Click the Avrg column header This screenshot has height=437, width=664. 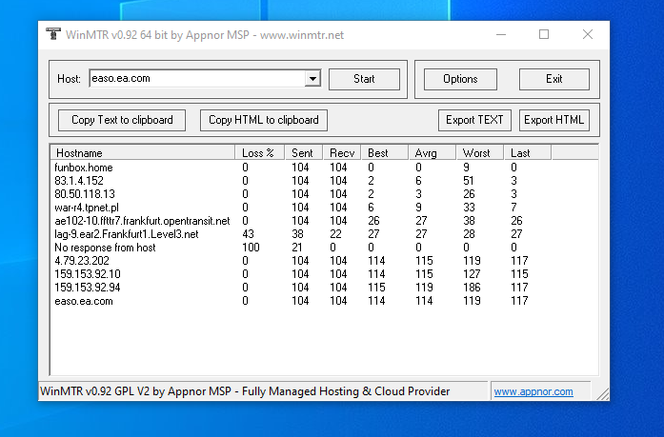(432, 153)
